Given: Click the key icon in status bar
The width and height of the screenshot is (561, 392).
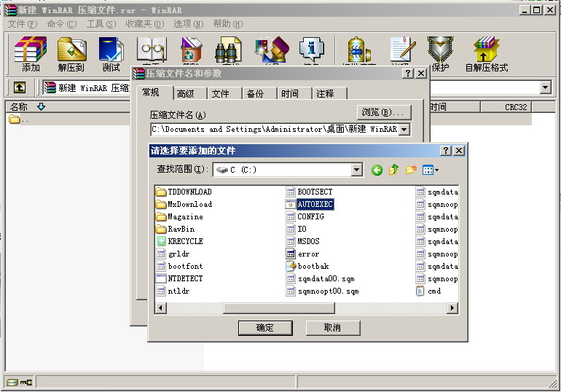Looking at the screenshot, I should click(x=25, y=383).
